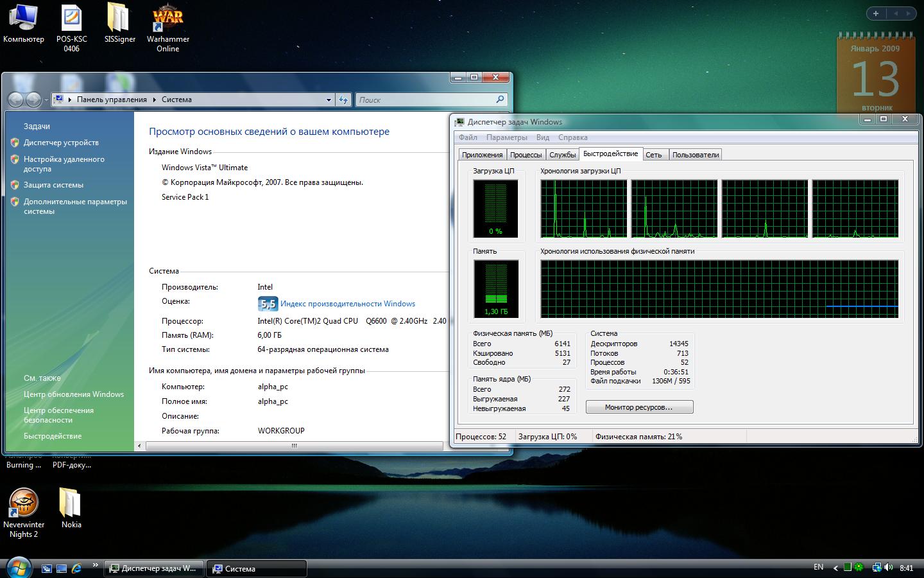Image resolution: width=924 pixels, height=578 pixels.
Task: Click the Монитор ресурсов button
Action: point(639,407)
